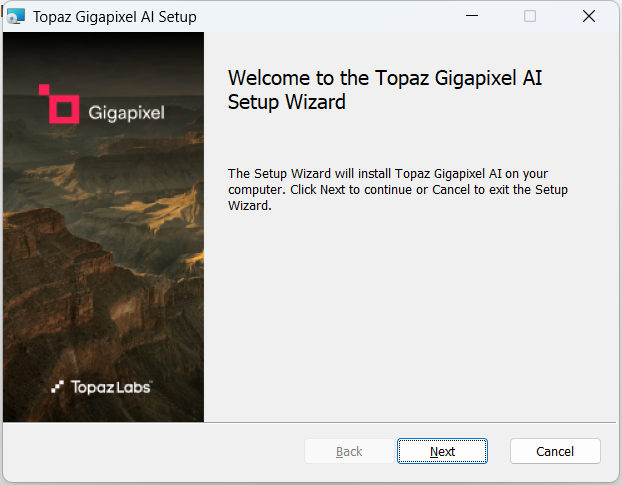Click the 'Welcome to the Topaz Gigapixel AI' heading
622x485 pixels.
tap(385, 78)
